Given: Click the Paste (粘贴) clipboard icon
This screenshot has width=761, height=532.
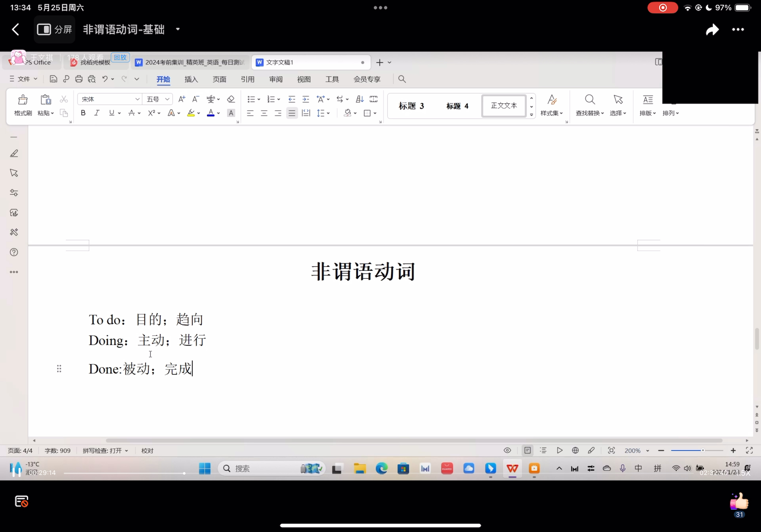Looking at the screenshot, I should coord(46,100).
